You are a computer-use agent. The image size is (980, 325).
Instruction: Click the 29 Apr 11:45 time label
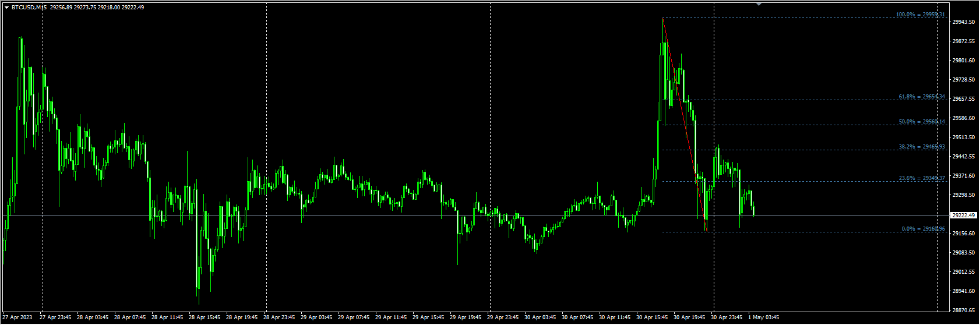[391, 318]
